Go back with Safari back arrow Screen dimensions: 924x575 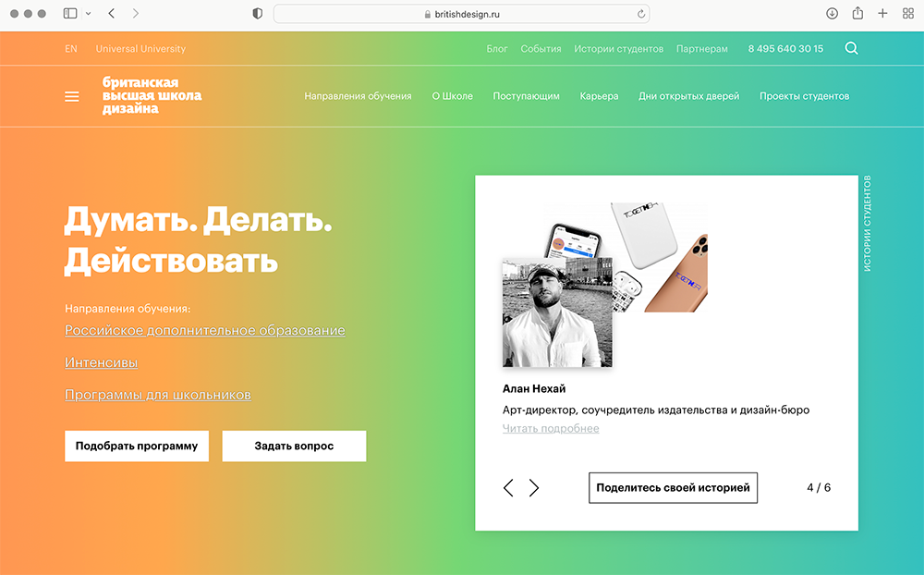(112, 14)
